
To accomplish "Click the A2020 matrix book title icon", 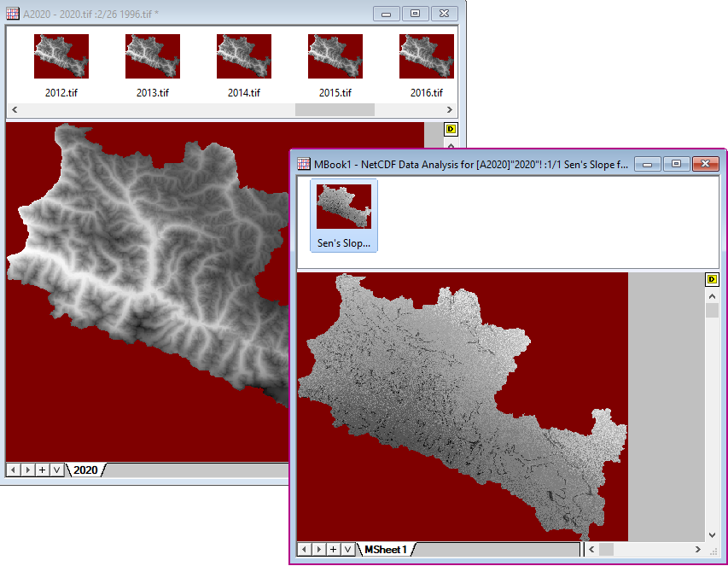I will [13, 14].
